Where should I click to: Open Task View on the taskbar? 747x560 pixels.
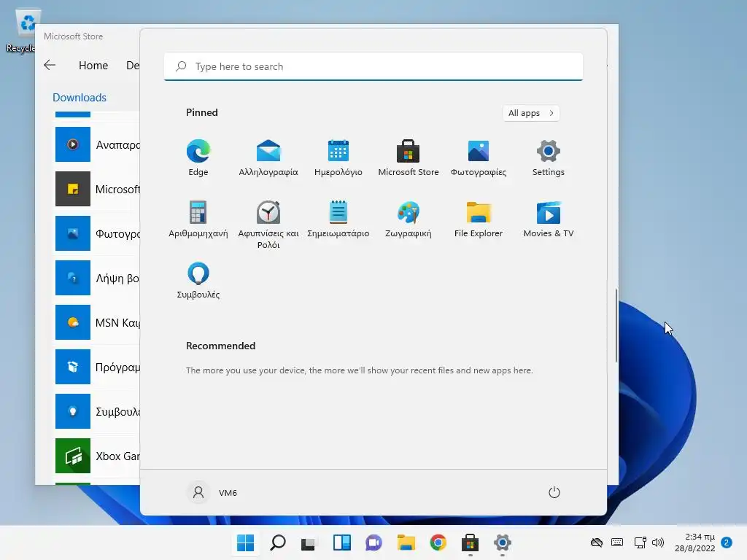pyautogui.click(x=309, y=542)
